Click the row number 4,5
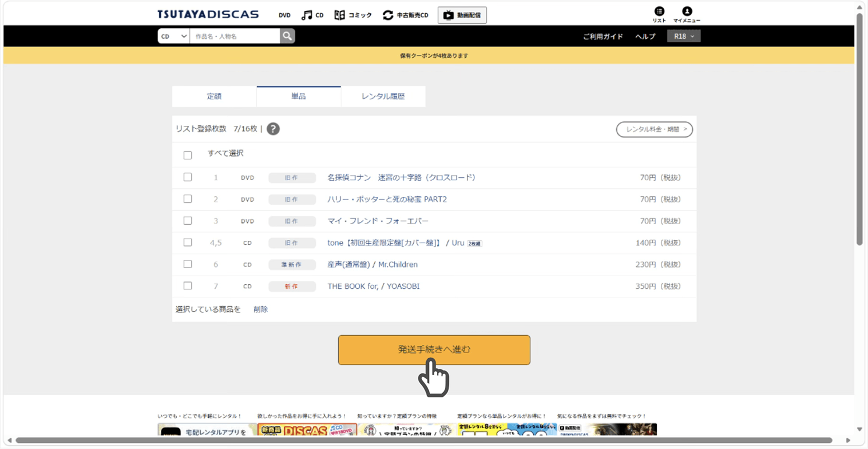The image size is (868, 449). (x=216, y=243)
